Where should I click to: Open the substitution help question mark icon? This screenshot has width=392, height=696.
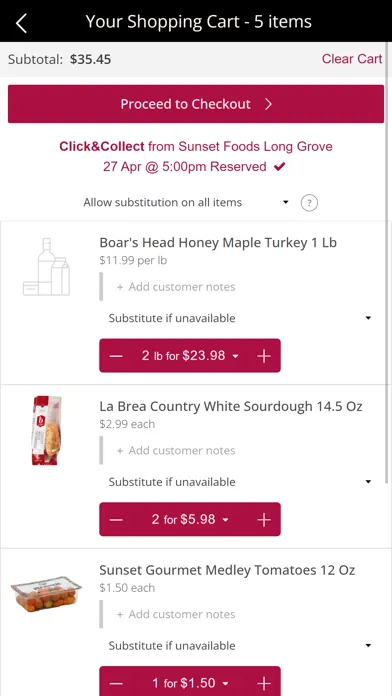tap(309, 203)
